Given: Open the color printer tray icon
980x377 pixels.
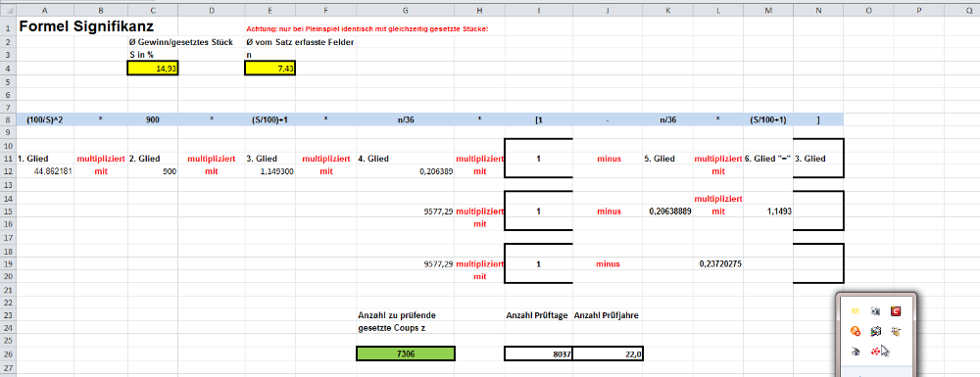Looking at the screenshot, I should pyautogui.click(x=875, y=331).
